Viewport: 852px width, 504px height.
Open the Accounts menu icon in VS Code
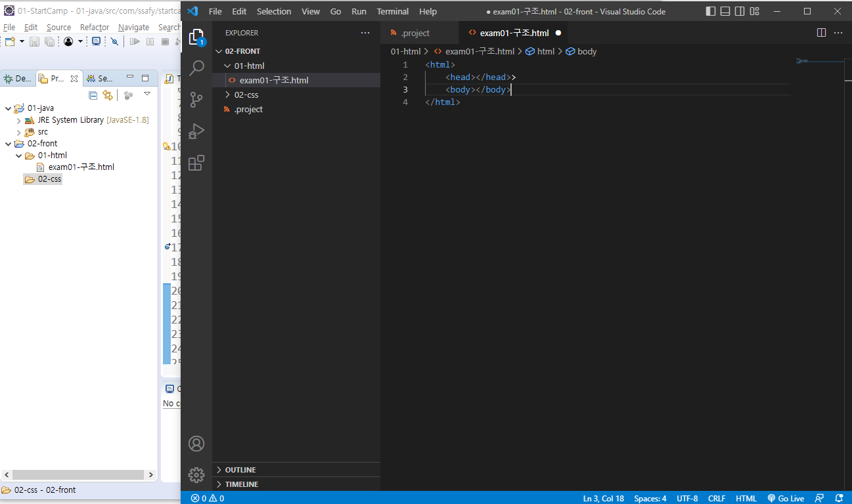click(196, 444)
